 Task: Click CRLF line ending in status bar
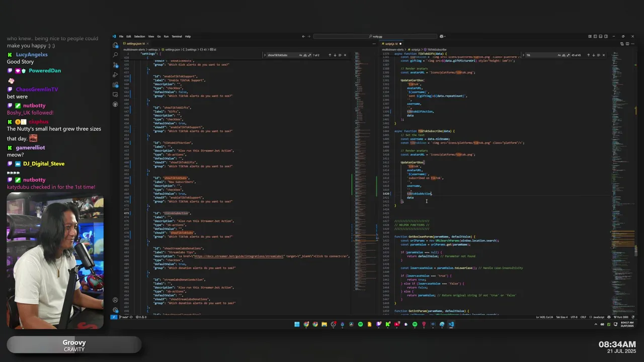click(583, 317)
